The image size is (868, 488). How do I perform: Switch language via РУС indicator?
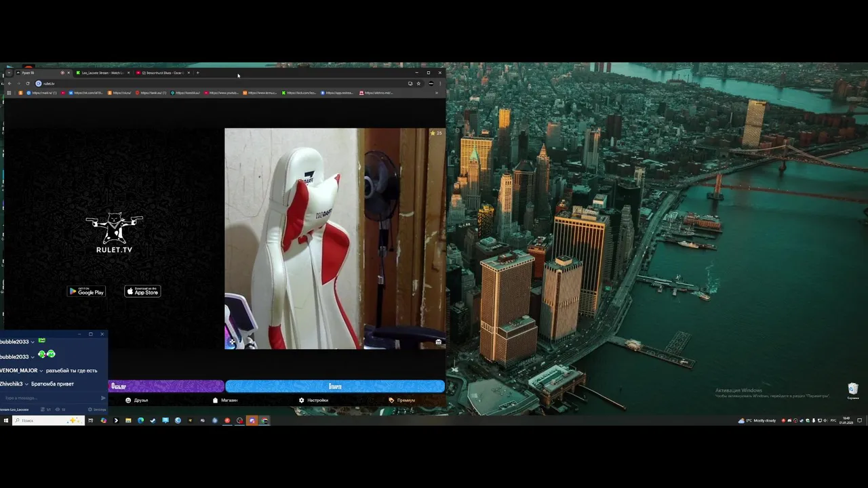(833, 420)
